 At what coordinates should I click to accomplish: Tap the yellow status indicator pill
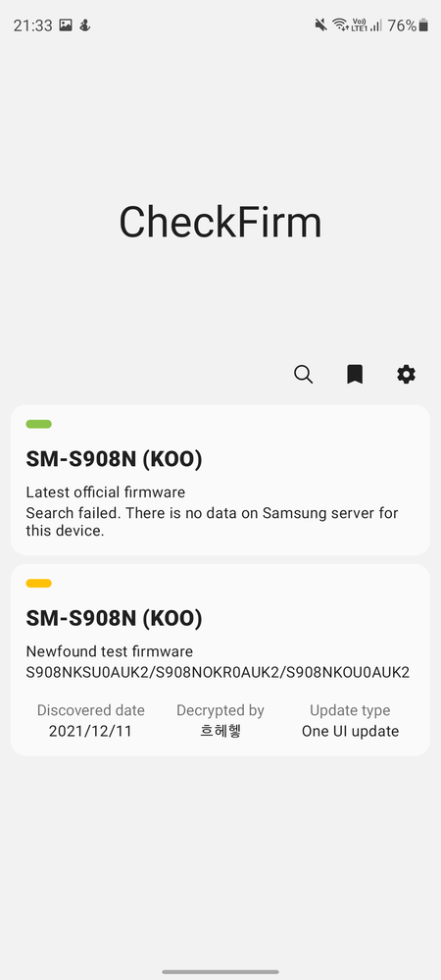point(39,584)
